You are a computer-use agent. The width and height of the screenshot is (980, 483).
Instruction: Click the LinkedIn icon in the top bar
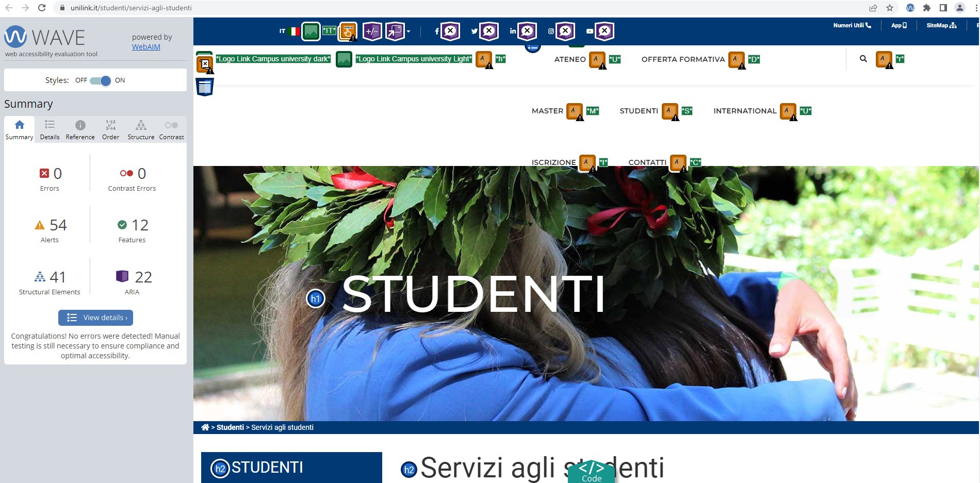(513, 31)
